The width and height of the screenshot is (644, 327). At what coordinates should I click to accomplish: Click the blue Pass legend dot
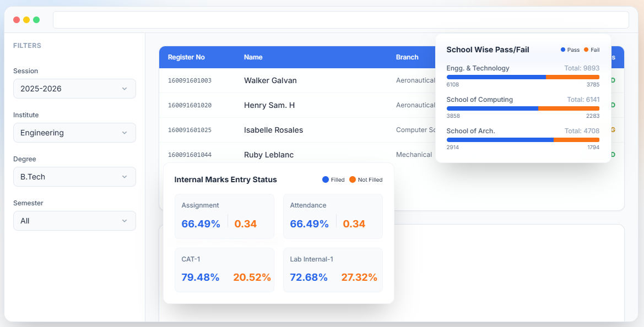(x=562, y=50)
